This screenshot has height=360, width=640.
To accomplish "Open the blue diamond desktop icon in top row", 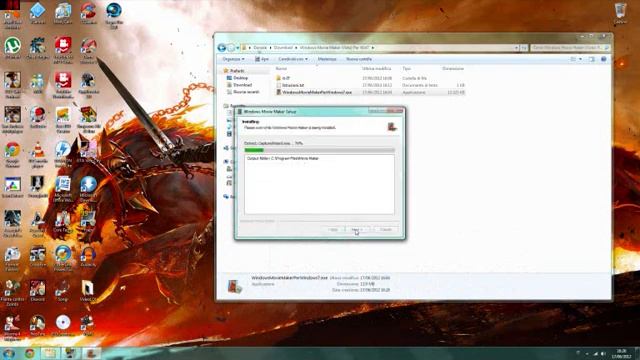I will [38, 12].
